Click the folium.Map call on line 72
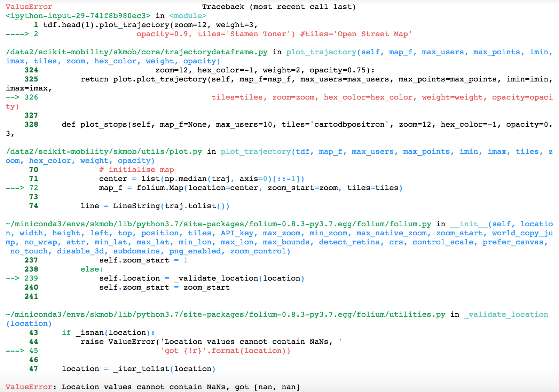Viewport: 559px width, 392px height. (x=171, y=188)
